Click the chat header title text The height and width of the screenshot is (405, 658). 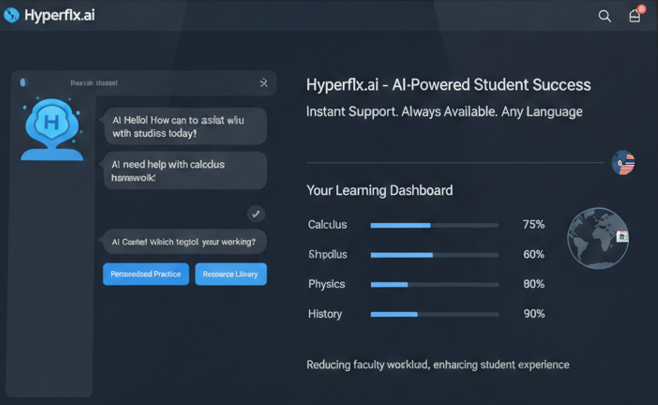click(x=94, y=83)
